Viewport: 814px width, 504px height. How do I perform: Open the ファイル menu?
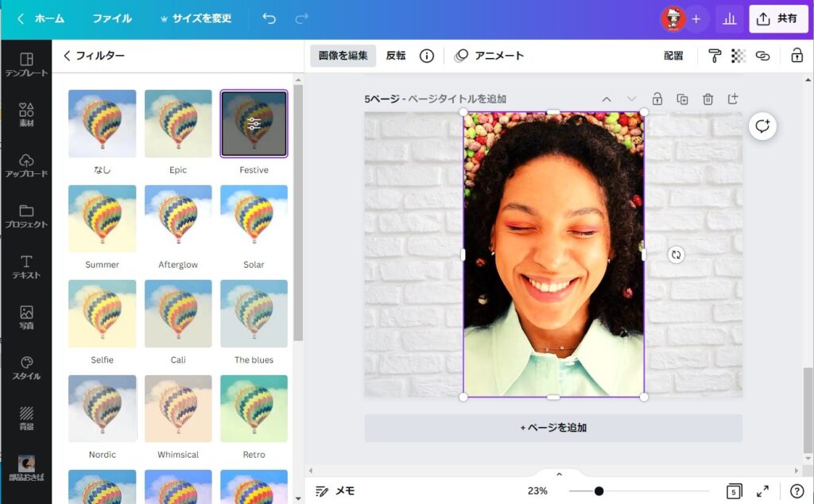click(x=112, y=19)
